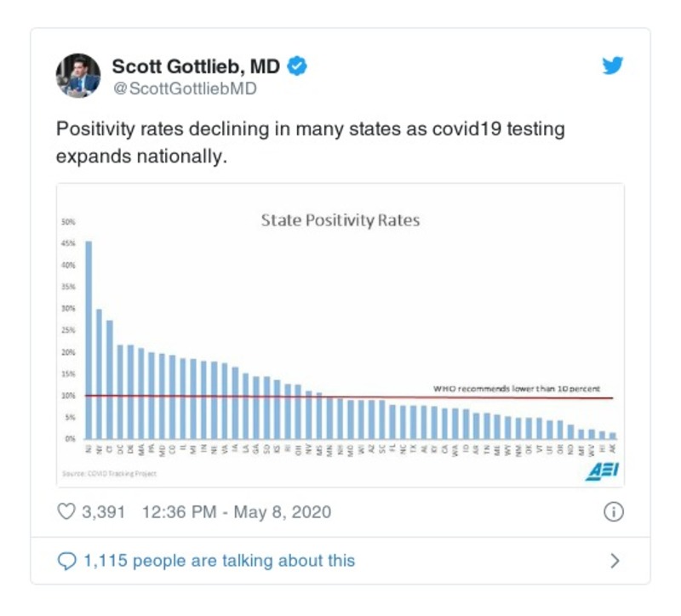Expand the conversation with the right chevron
The width and height of the screenshot is (681, 616).
pyautogui.click(x=615, y=561)
